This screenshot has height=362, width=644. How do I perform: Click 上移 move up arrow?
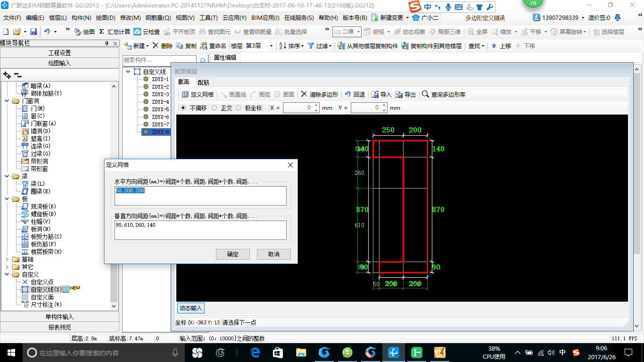point(501,46)
